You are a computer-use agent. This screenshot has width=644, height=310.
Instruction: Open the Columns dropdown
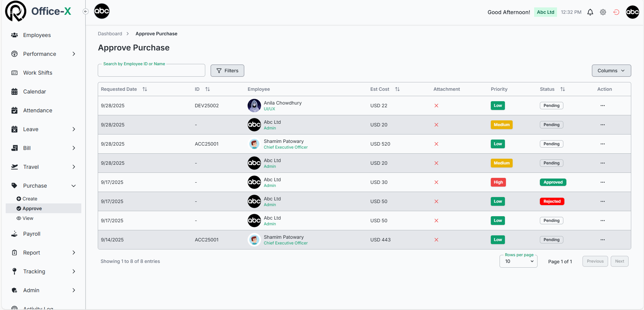tap(611, 71)
